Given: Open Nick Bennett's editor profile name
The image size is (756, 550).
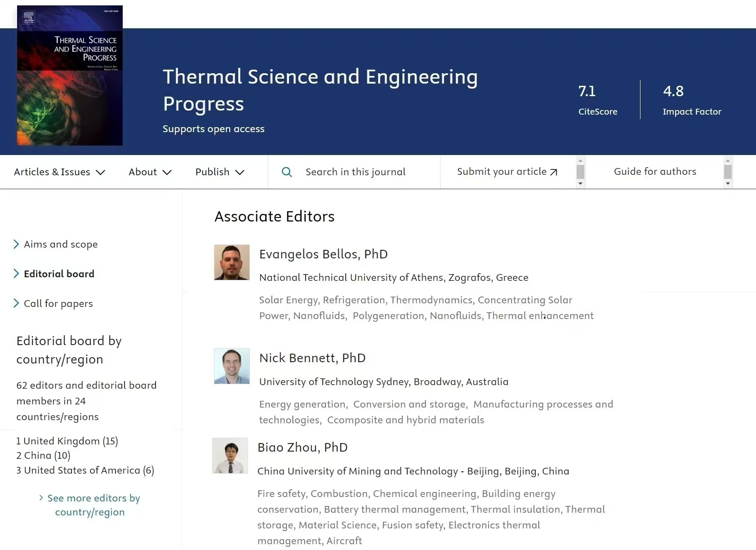Looking at the screenshot, I should [x=312, y=358].
